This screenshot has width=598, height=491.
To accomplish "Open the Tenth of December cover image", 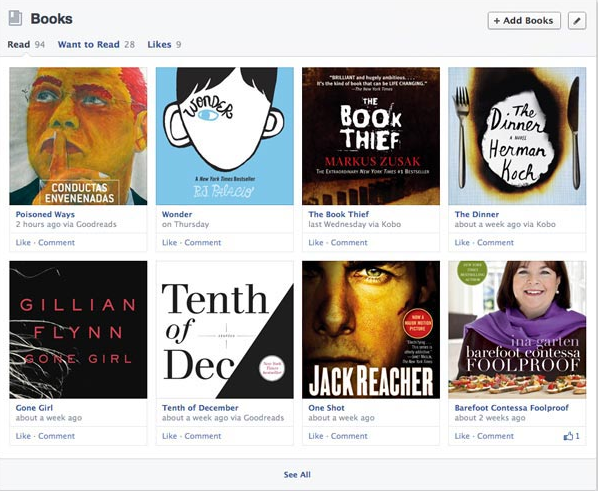I will (225, 330).
